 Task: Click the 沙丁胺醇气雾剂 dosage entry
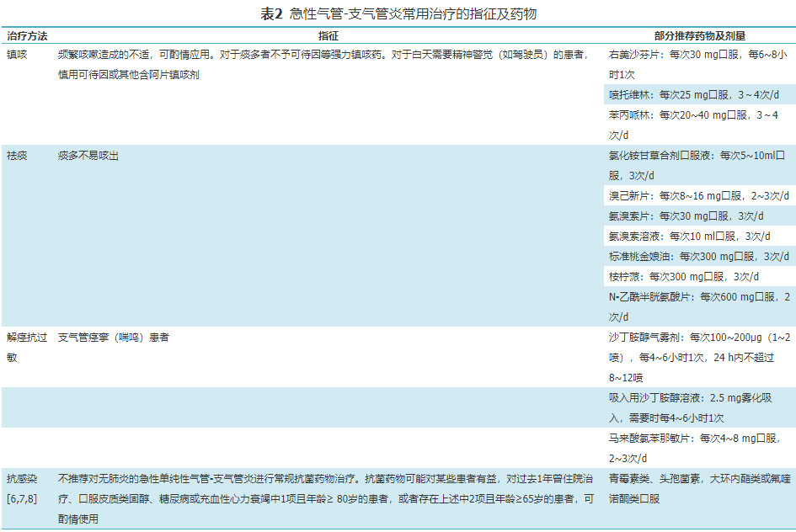pyautogui.click(x=698, y=357)
